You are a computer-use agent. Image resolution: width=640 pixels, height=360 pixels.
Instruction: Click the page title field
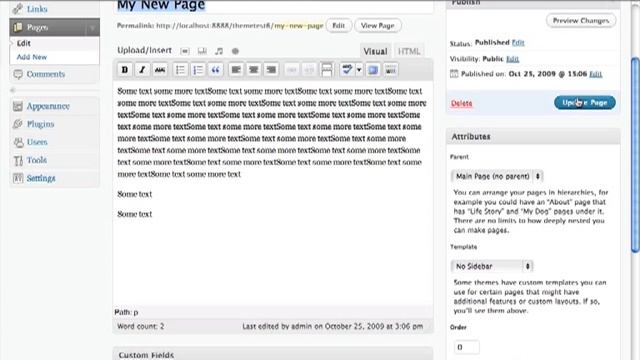point(273,6)
